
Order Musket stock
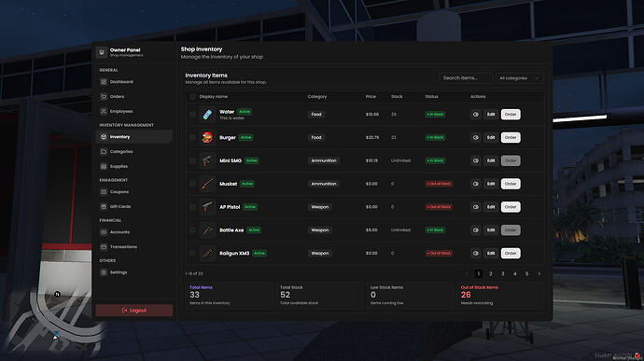coord(511,184)
